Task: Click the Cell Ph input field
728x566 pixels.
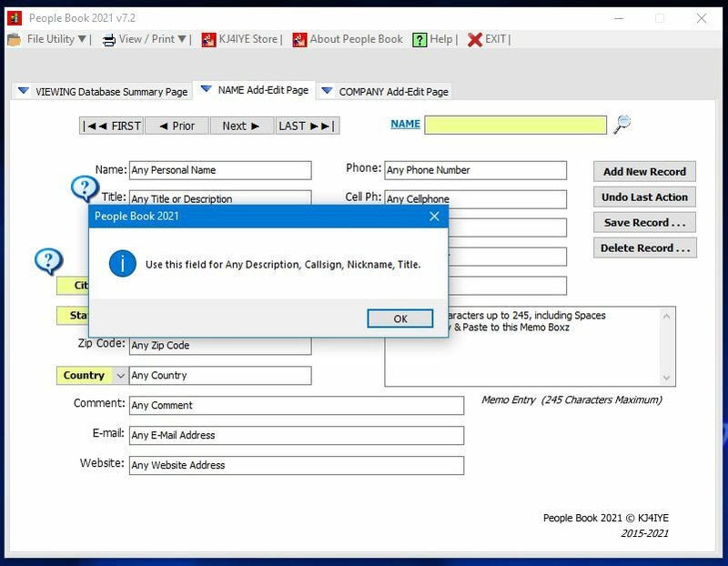Action: 475,198
